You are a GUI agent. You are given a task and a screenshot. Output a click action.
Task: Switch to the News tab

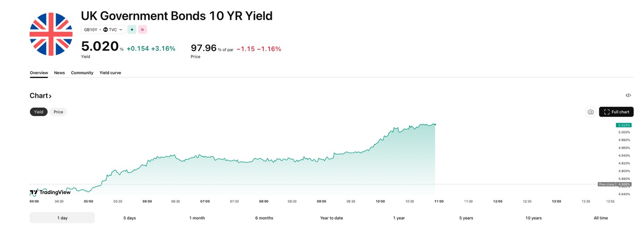[59, 73]
